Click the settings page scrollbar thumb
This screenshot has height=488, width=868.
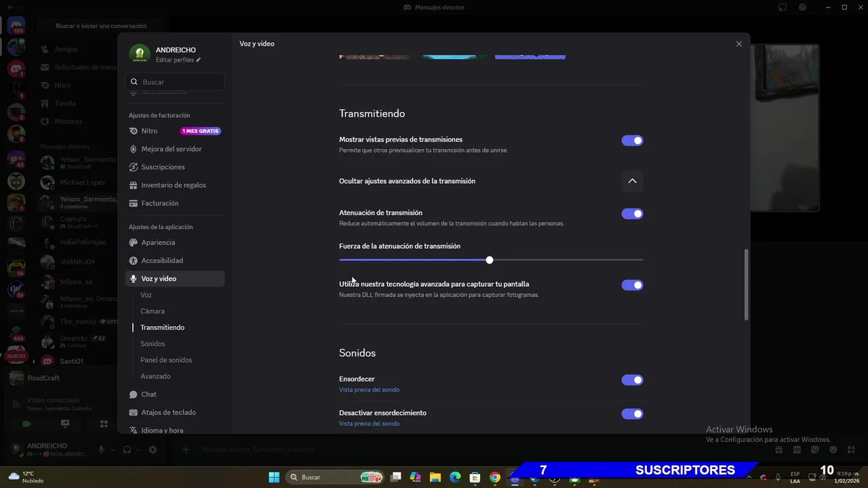(x=747, y=285)
